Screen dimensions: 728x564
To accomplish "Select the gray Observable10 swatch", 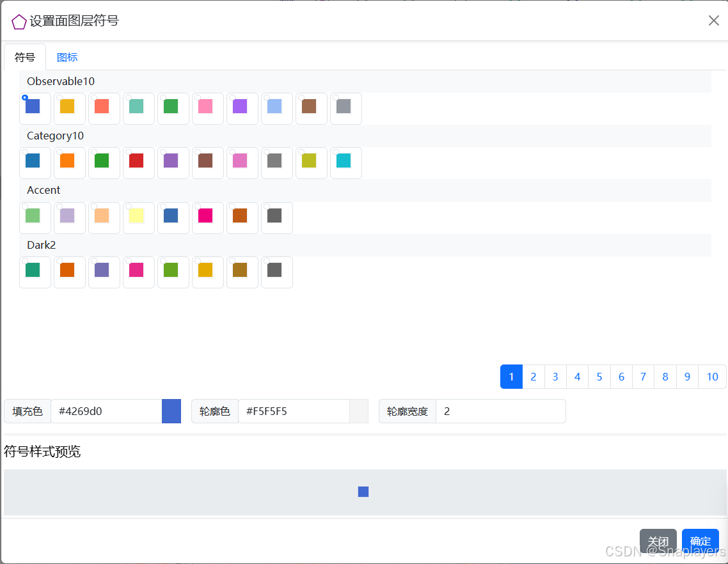I will pyautogui.click(x=346, y=109).
